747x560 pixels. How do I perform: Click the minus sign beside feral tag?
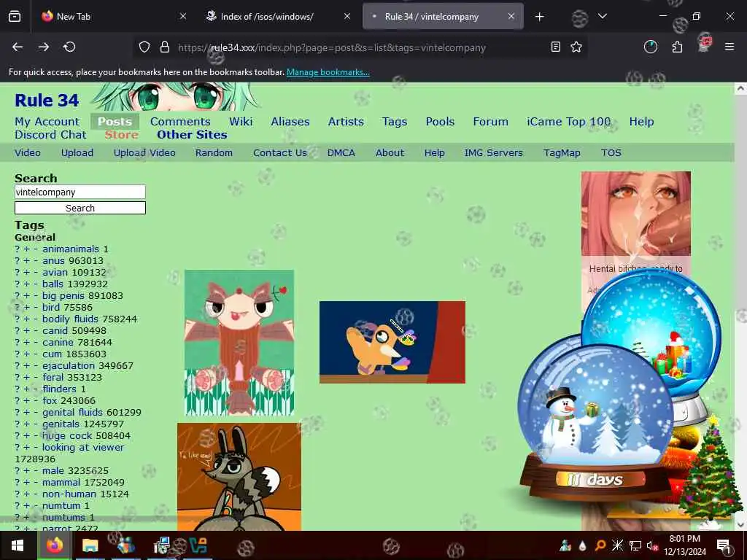coord(36,378)
